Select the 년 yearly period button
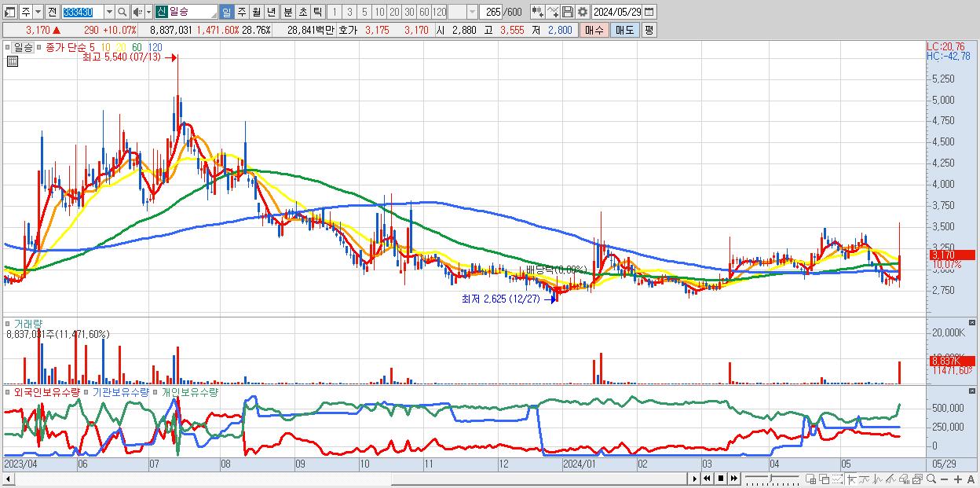980x488 pixels. click(271, 12)
